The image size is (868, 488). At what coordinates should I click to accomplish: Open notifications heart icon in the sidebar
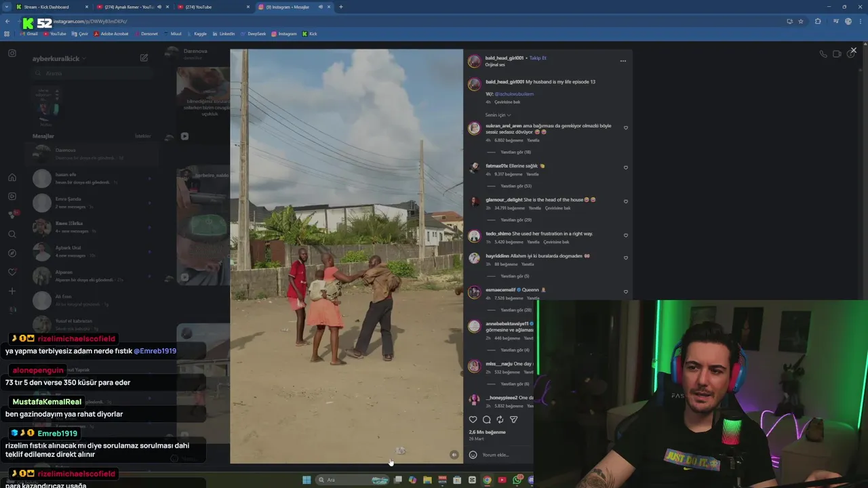pos(12,272)
